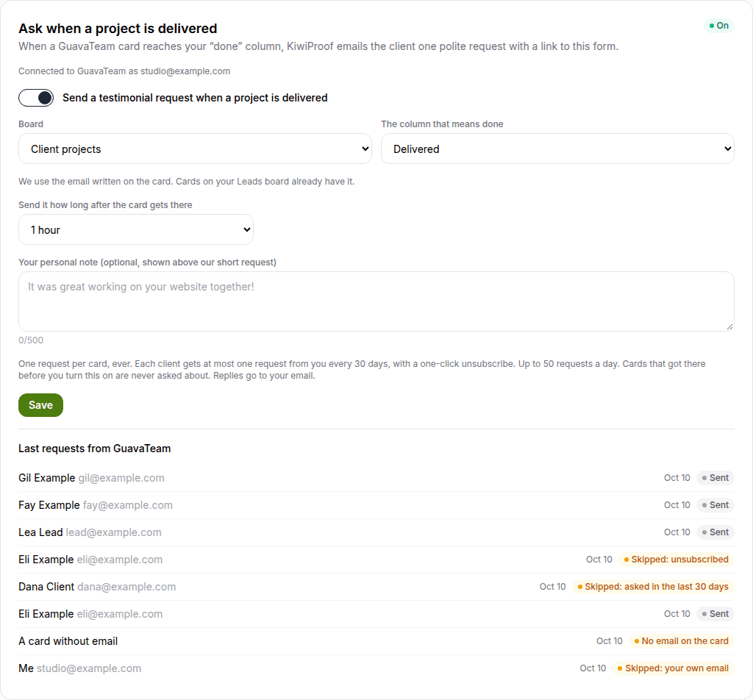
Task: Select the Lea Lead request name
Action: (40, 532)
